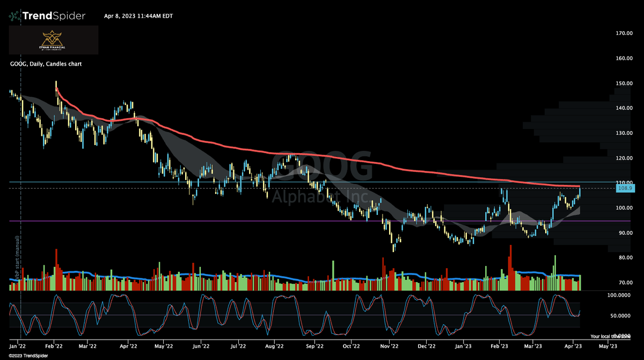Click the 140.00 price axis label
The width and height of the screenshot is (644, 360).
tap(624, 108)
